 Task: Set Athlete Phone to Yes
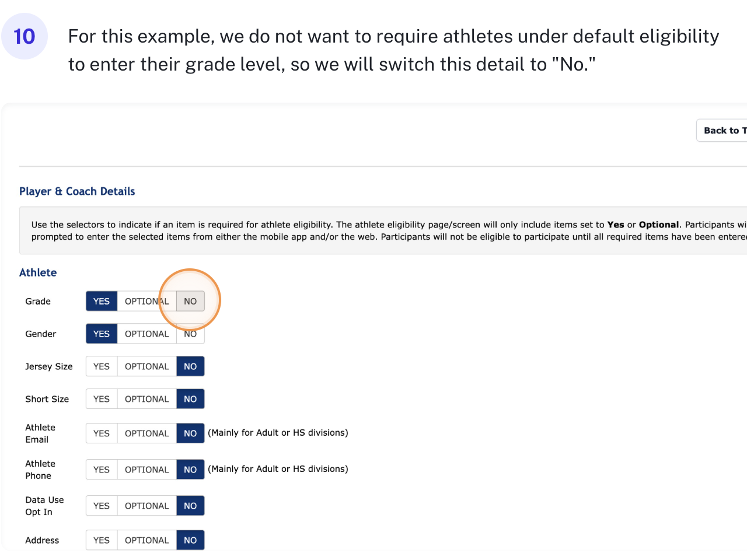point(102,470)
